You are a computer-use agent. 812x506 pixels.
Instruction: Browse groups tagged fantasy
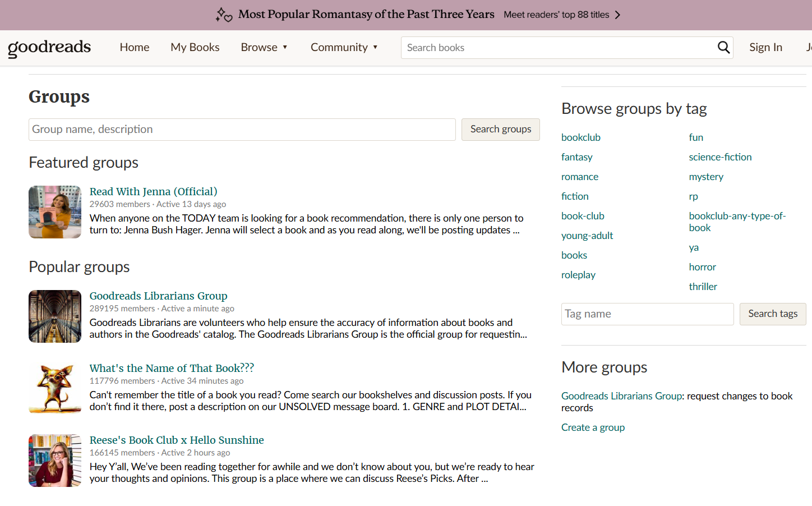pos(577,157)
